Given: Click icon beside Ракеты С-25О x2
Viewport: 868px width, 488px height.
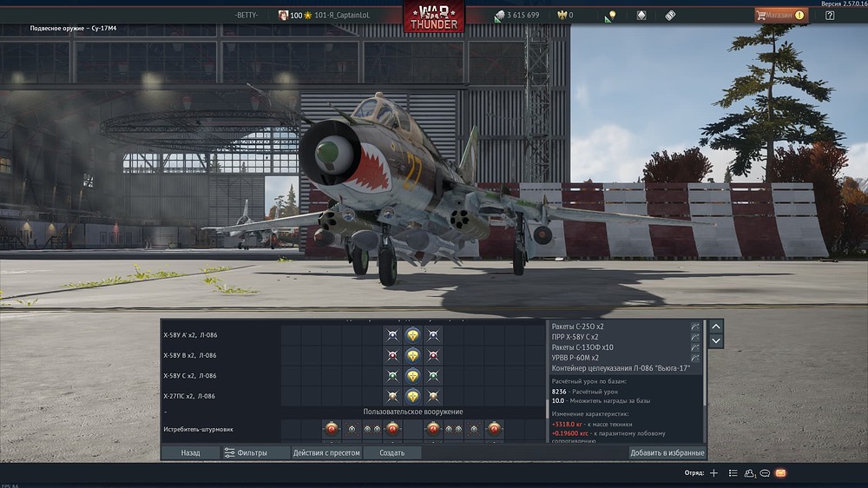Looking at the screenshot, I should [695, 326].
